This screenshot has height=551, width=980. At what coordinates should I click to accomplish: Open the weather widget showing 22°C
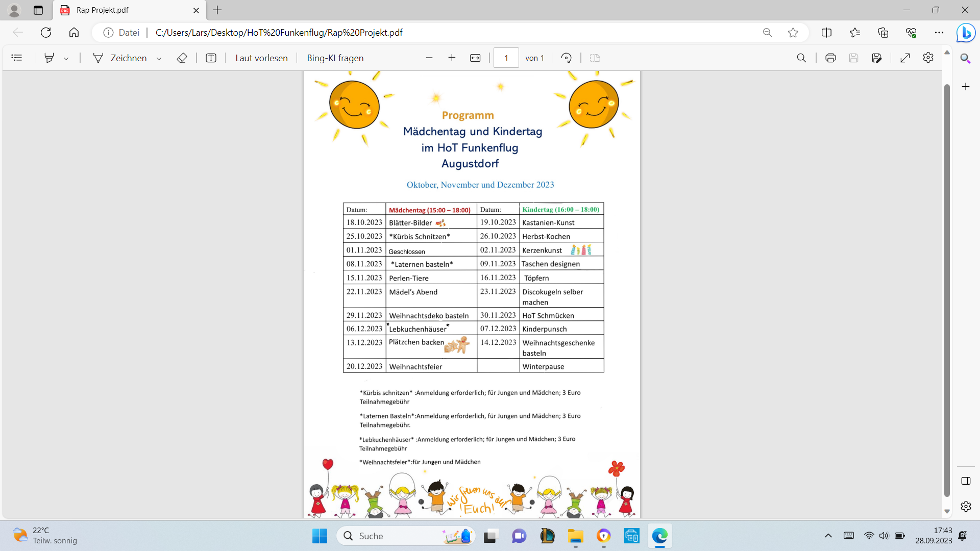click(x=45, y=536)
